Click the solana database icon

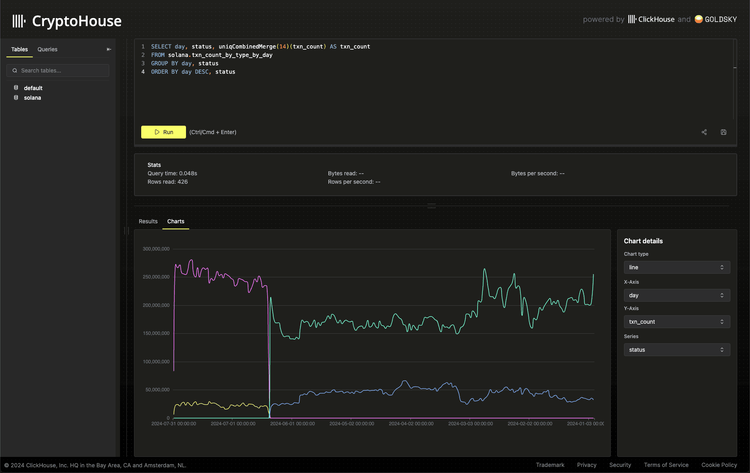point(16,97)
